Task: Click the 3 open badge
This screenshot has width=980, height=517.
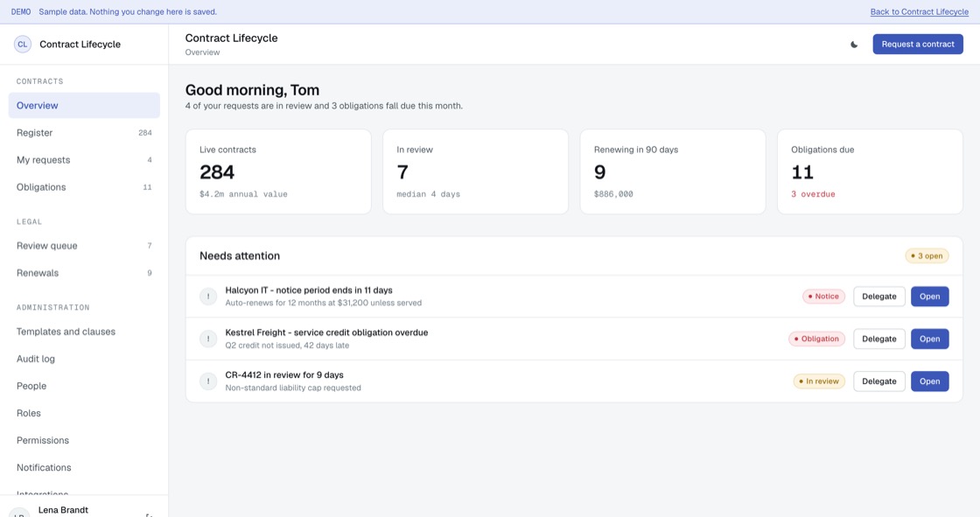Action: coord(927,255)
